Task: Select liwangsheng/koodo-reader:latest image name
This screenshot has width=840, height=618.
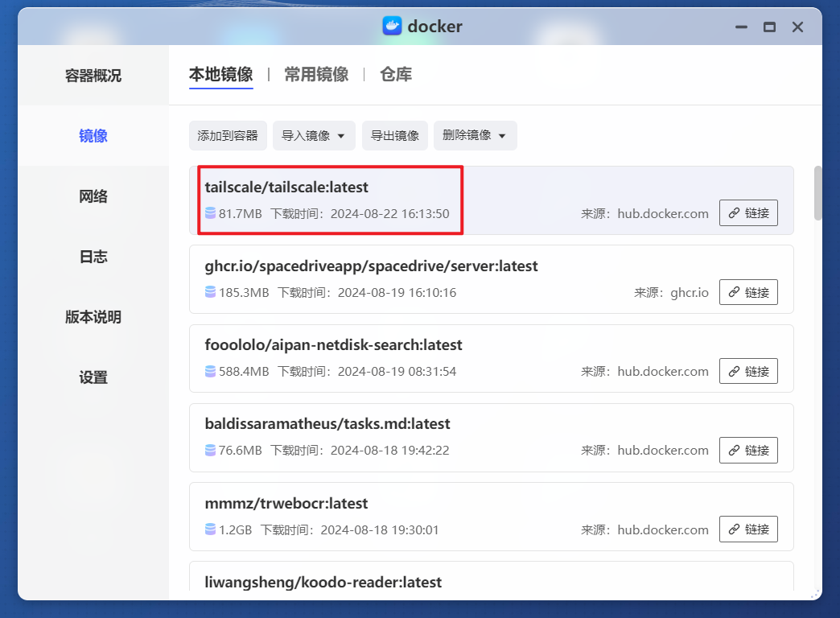Action: click(x=323, y=582)
